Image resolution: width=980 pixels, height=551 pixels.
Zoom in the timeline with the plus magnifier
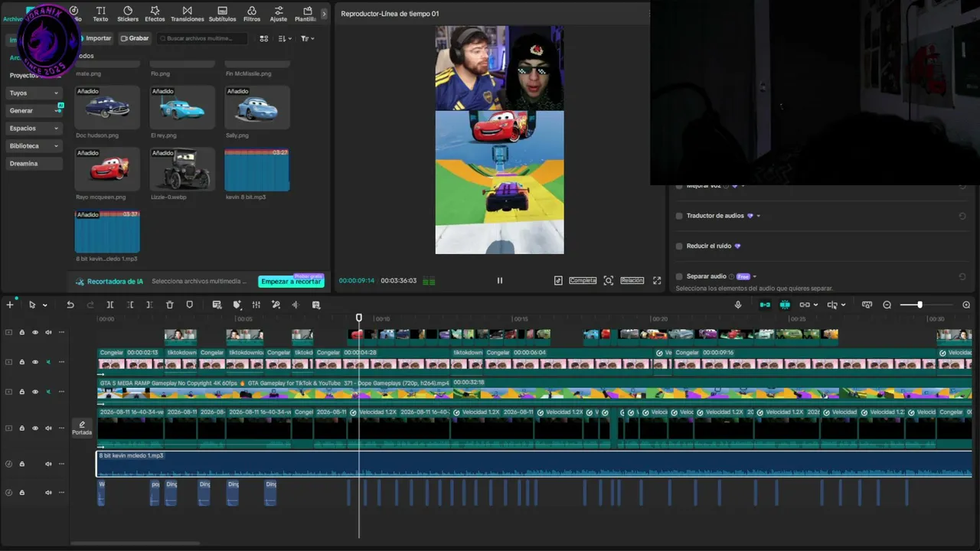point(966,305)
